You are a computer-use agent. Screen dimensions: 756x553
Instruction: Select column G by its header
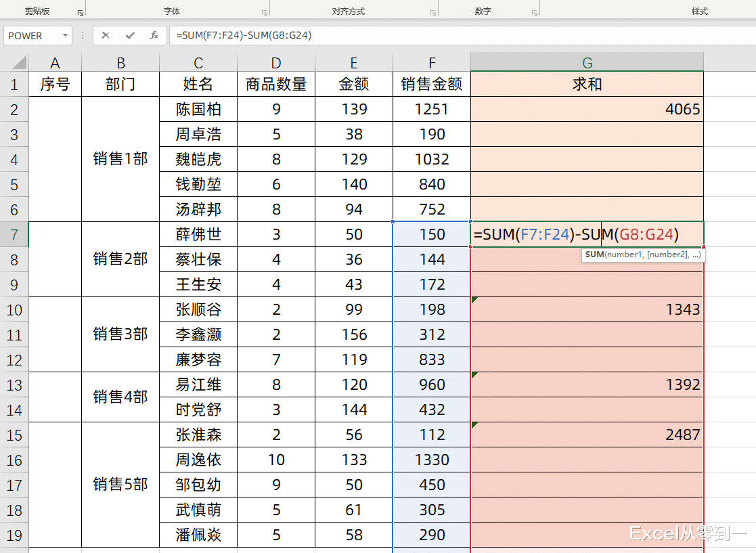point(586,61)
